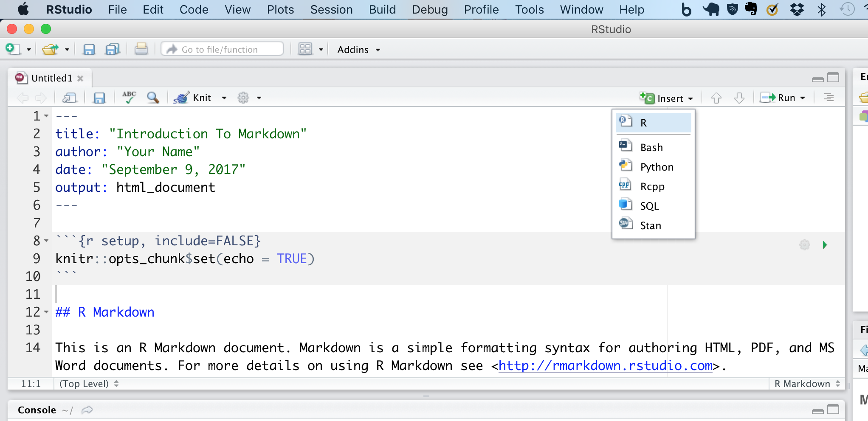868x421 pixels.
Task: Maximize the Console pane
Action: pos(834,410)
